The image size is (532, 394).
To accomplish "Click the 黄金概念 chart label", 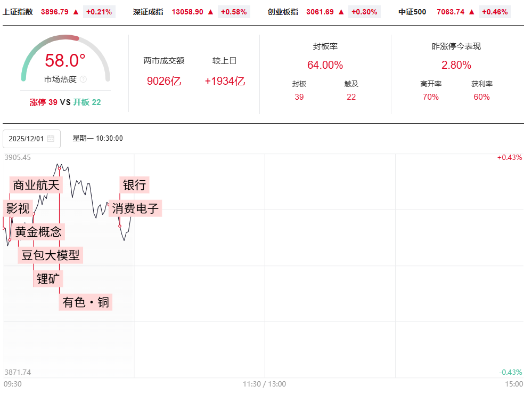I will (38, 232).
